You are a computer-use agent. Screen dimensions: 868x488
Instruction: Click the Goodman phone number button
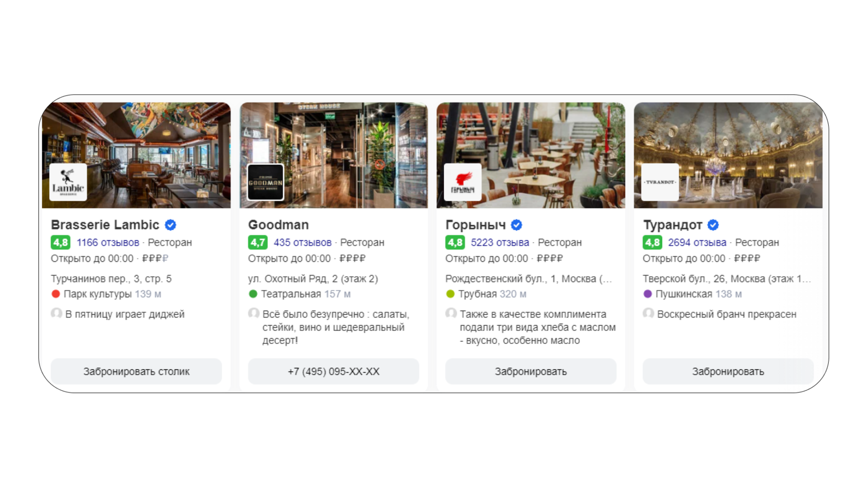[334, 371]
